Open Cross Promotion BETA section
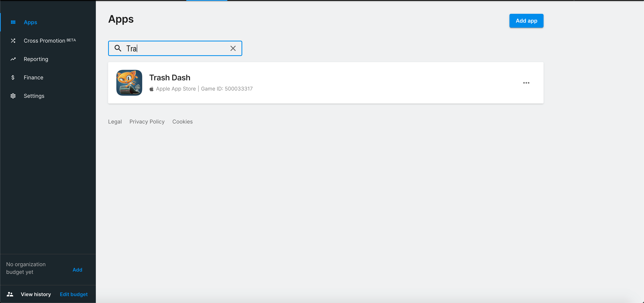The height and width of the screenshot is (303, 644). point(49,40)
